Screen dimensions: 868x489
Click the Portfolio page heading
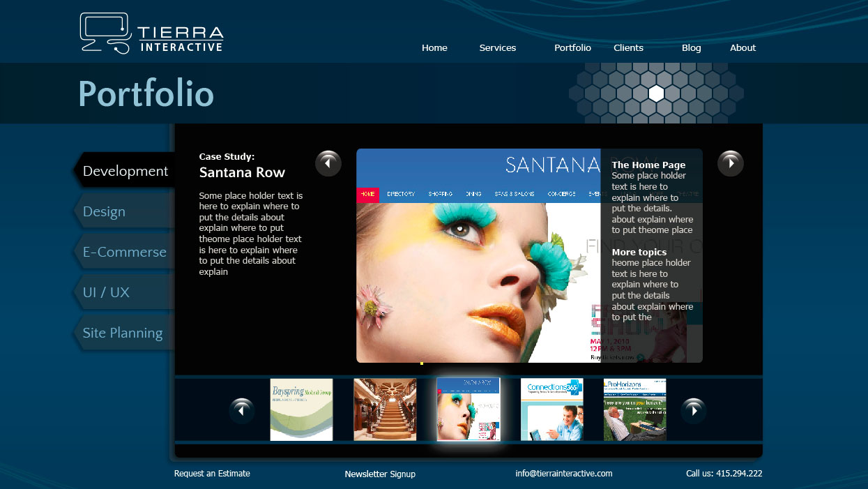tap(146, 94)
